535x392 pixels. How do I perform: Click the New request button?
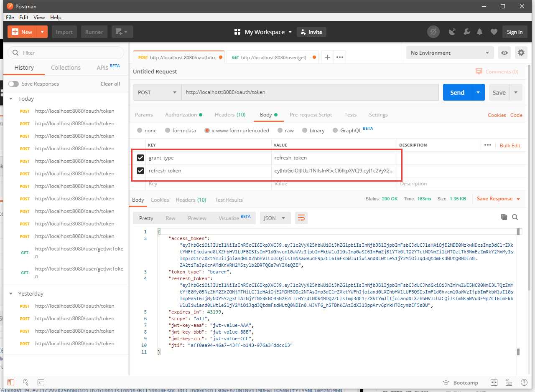[x=22, y=32]
